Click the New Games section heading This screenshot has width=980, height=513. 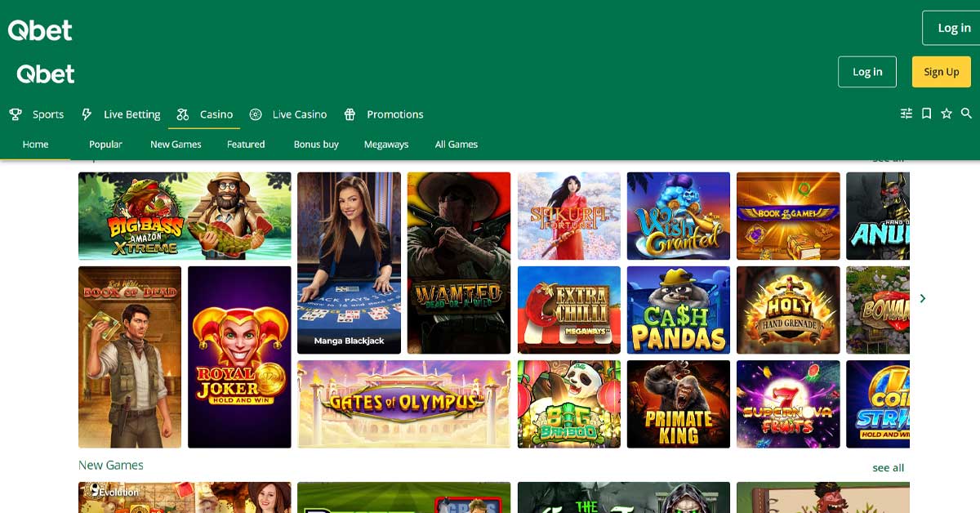[111, 465]
